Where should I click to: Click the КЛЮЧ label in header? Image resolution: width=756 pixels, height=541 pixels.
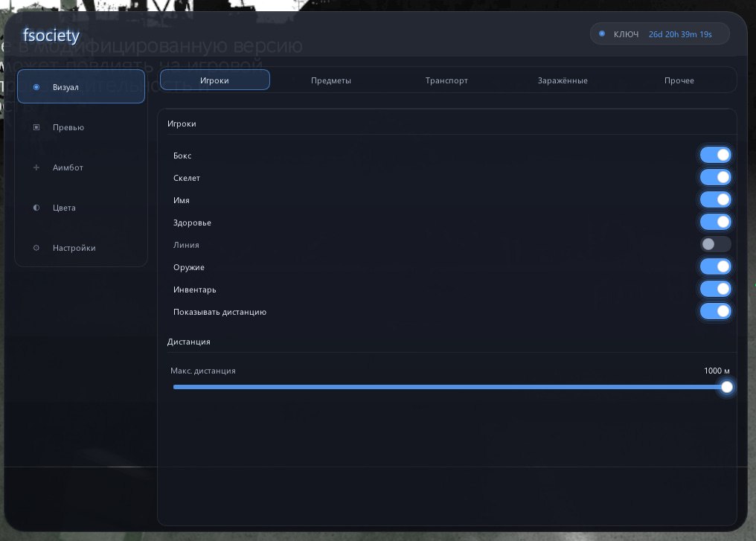[626, 34]
